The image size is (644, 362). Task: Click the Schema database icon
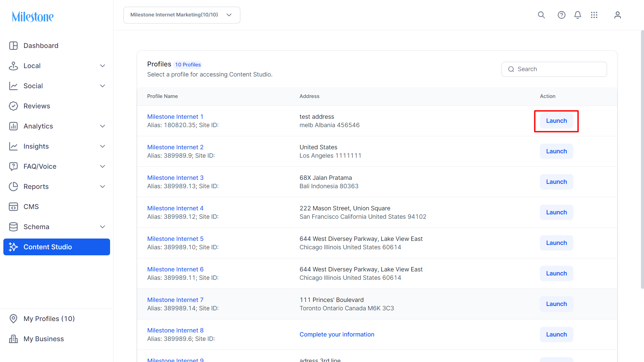point(13,227)
